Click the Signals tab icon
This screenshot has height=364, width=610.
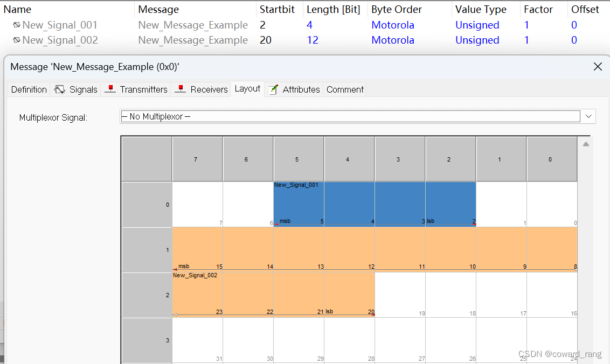pyautogui.click(x=59, y=89)
